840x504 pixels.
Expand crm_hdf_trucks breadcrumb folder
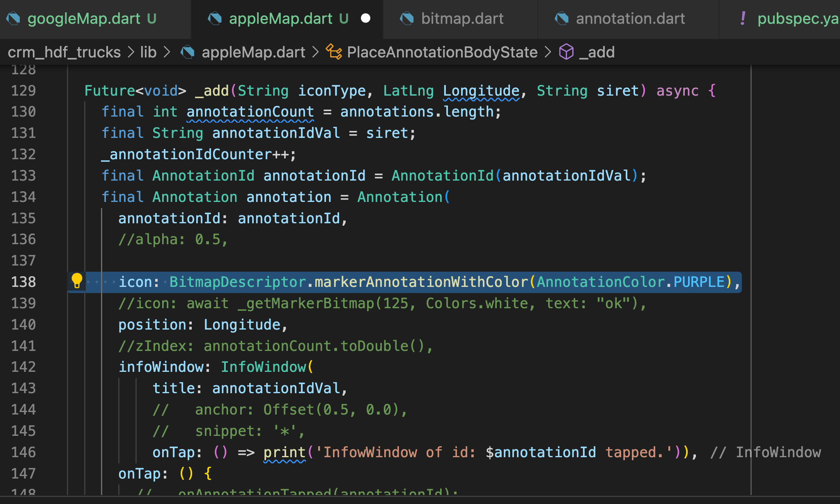point(64,52)
